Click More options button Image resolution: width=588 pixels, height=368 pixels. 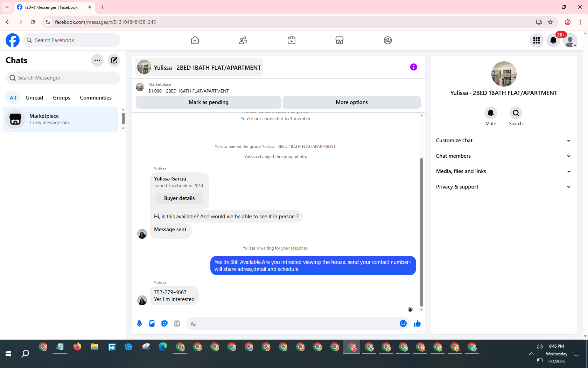(352, 102)
